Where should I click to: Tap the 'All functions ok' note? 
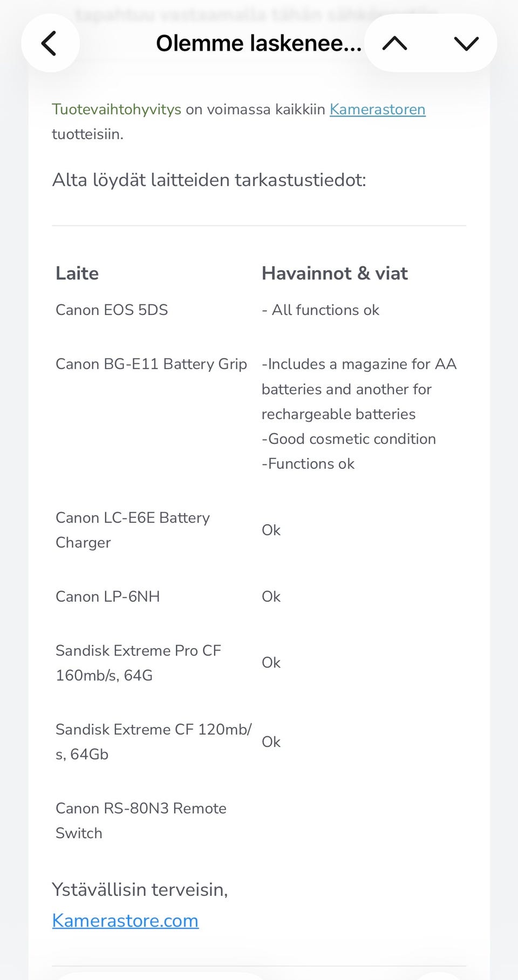(325, 310)
